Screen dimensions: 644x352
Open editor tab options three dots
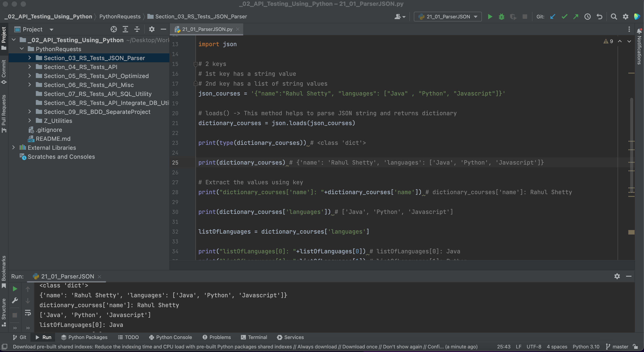coord(629,29)
